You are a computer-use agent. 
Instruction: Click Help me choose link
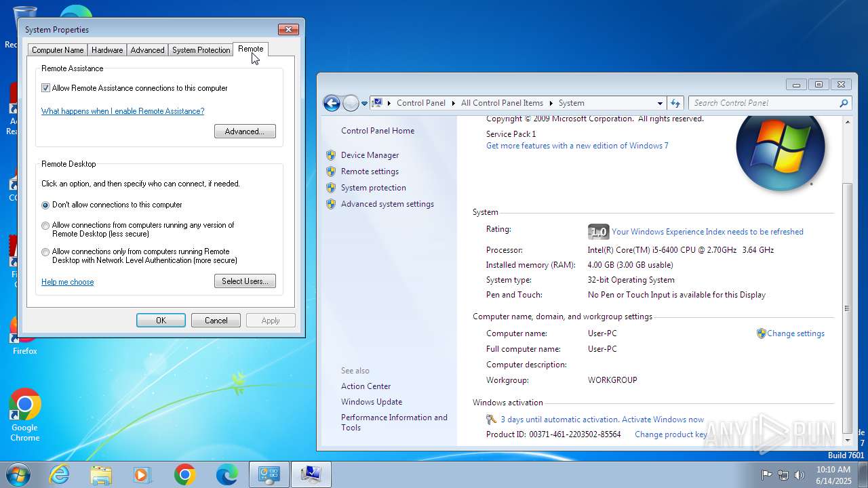click(x=68, y=282)
